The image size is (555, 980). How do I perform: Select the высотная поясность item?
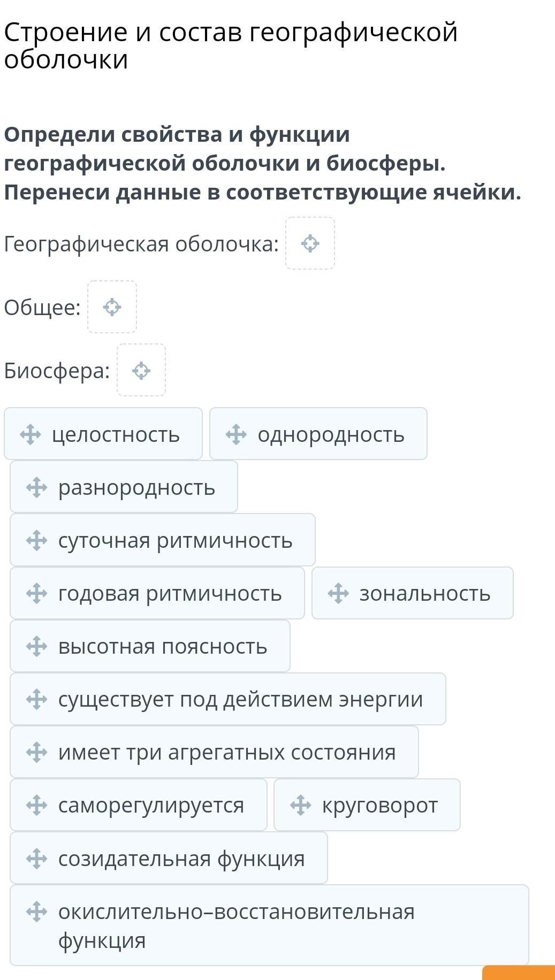(x=150, y=646)
